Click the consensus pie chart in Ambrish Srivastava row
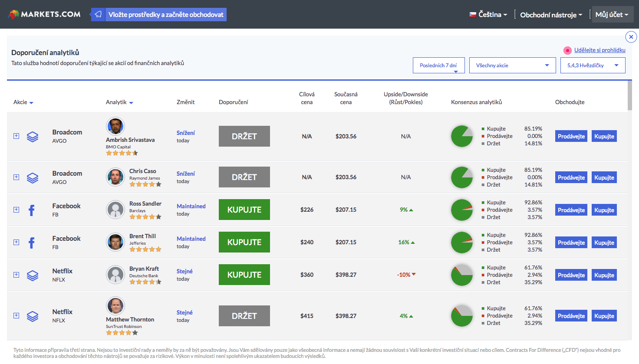 point(462,136)
